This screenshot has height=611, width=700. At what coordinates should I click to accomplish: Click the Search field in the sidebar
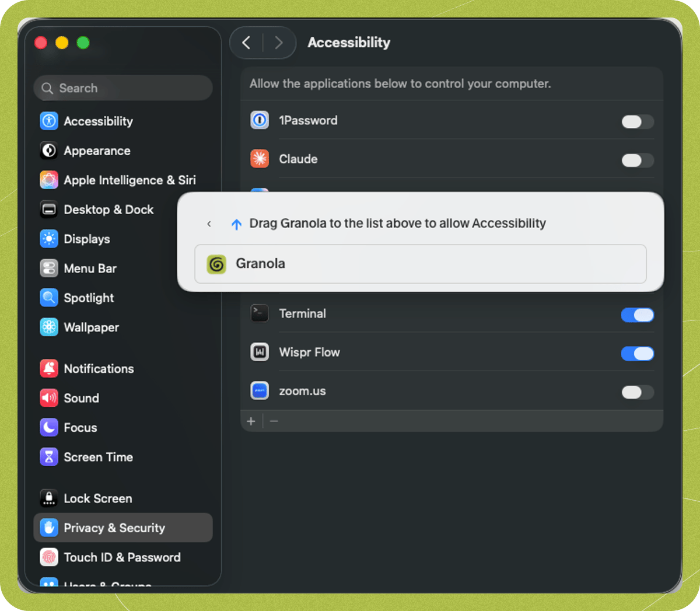tap(123, 88)
